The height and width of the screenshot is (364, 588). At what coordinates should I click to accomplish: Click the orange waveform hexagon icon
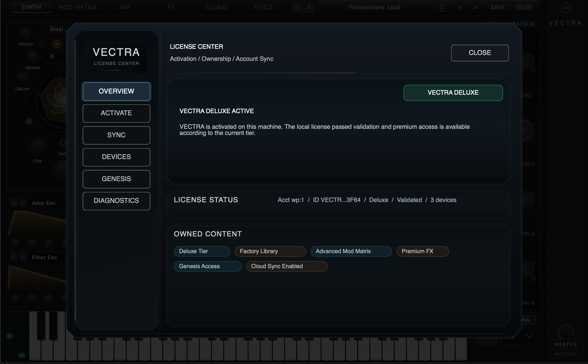pyautogui.click(x=57, y=44)
